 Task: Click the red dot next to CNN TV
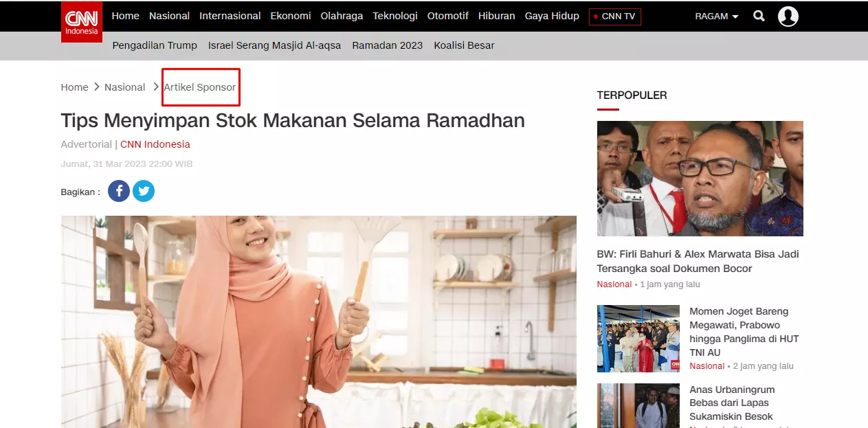click(595, 17)
